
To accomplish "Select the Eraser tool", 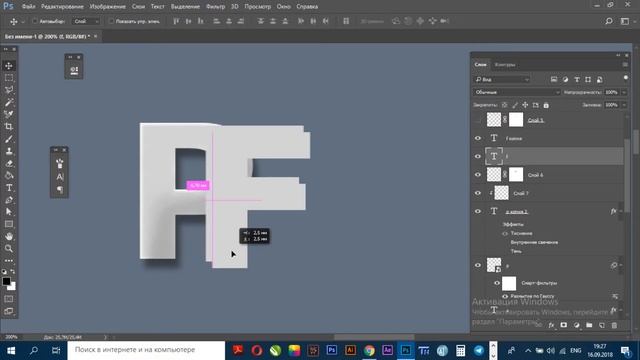I will [9, 163].
